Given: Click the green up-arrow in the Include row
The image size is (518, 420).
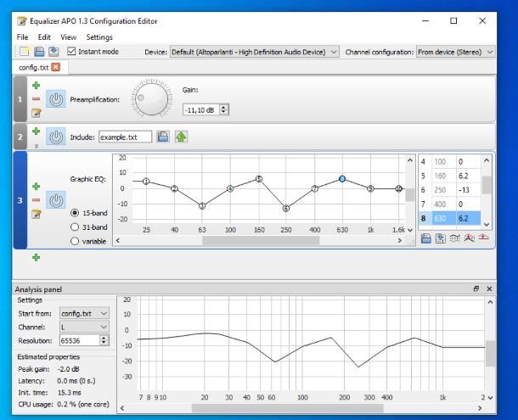Looking at the screenshot, I should [181, 137].
